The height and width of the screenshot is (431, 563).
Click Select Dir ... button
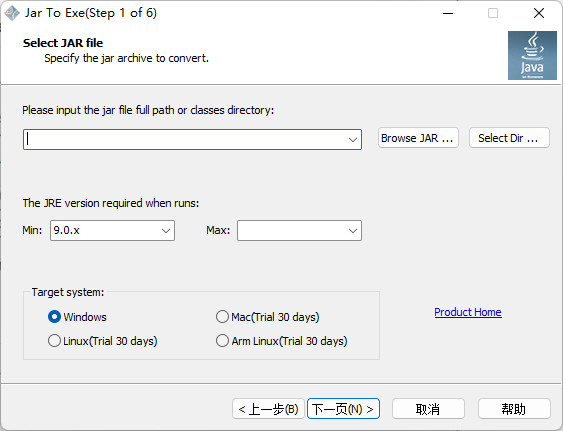(x=509, y=138)
